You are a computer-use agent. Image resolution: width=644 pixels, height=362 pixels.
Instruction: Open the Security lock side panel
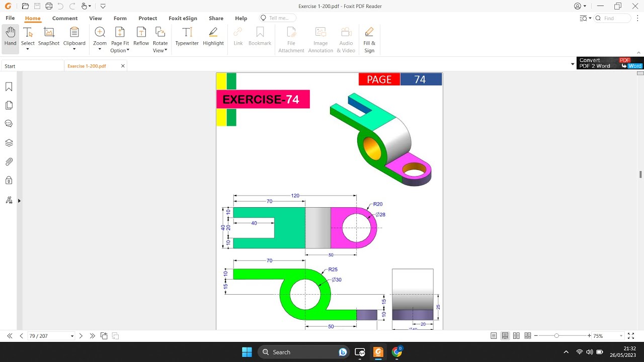pyautogui.click(x=9, y=180)
